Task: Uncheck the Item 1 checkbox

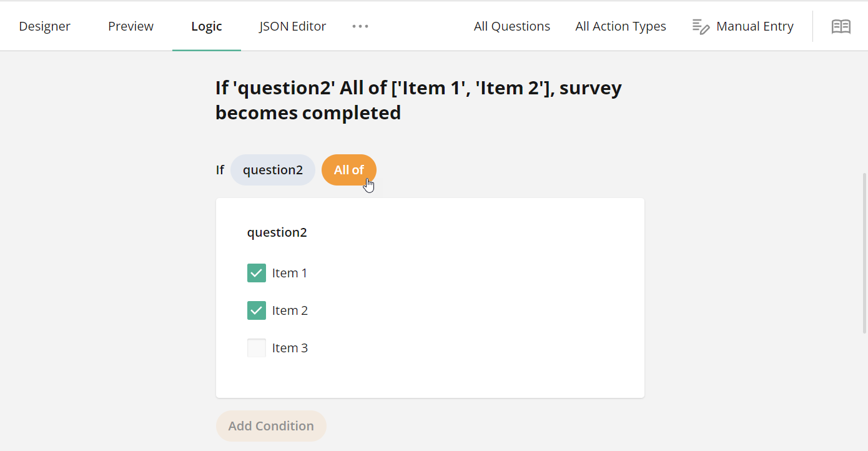Action: [256, 273]
